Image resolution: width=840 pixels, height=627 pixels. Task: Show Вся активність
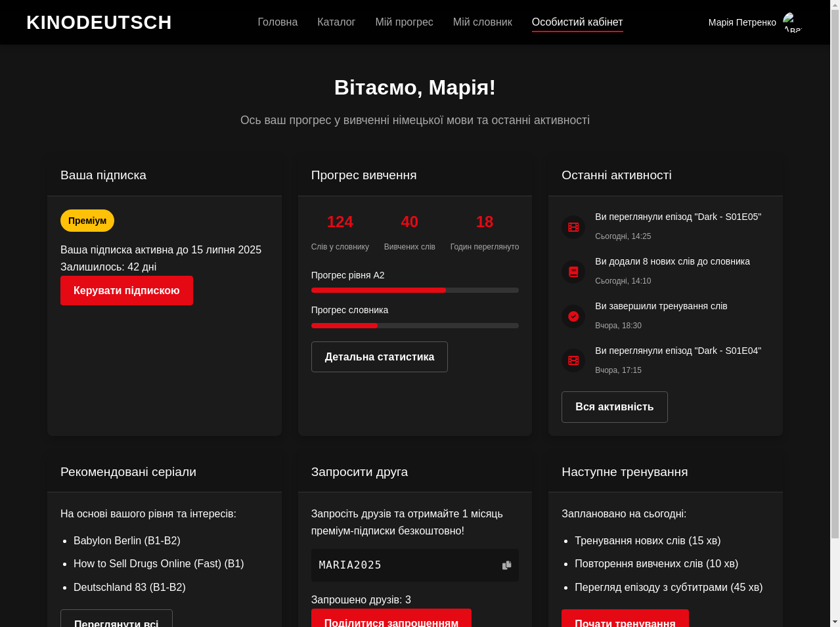[x=614, y=406]
